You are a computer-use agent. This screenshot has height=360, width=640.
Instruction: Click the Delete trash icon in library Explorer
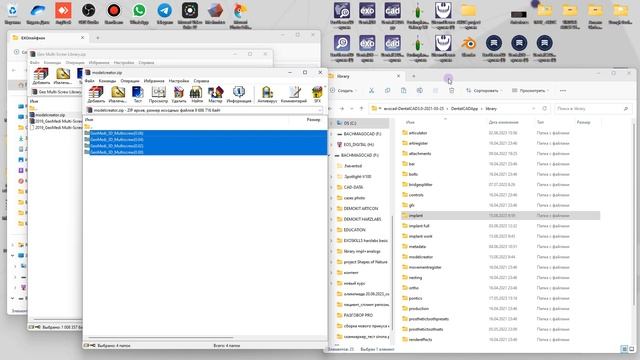(451, 91)
